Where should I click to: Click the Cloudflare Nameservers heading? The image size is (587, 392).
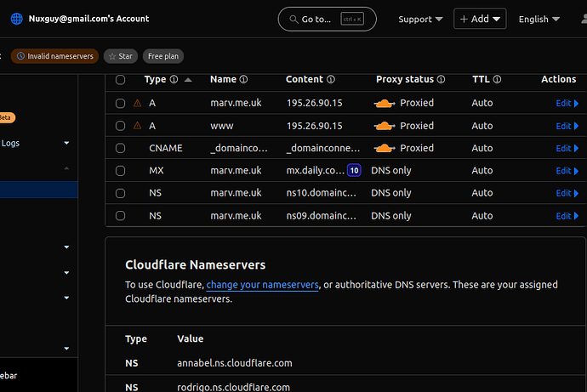tap(196, 264)
